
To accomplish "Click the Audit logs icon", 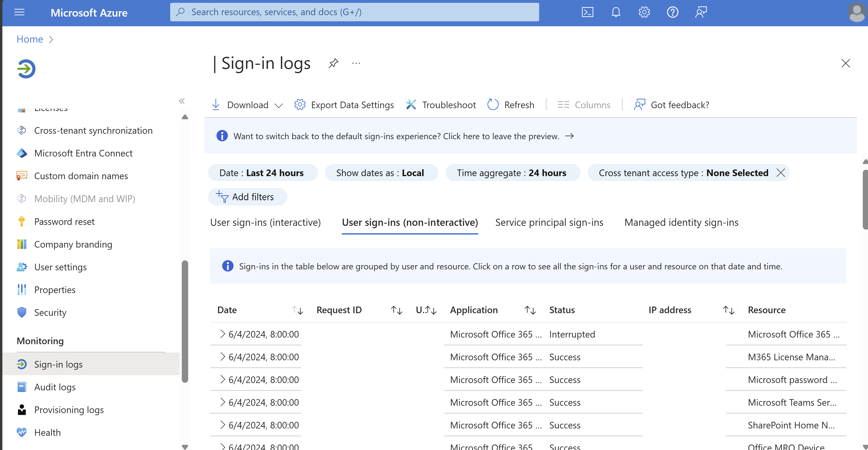I will click(22, 386).
